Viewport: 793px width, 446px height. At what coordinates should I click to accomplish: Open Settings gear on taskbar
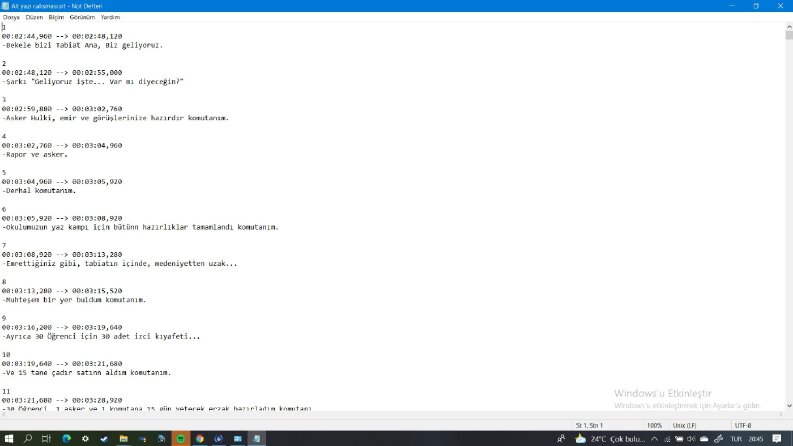pos(85,438)
